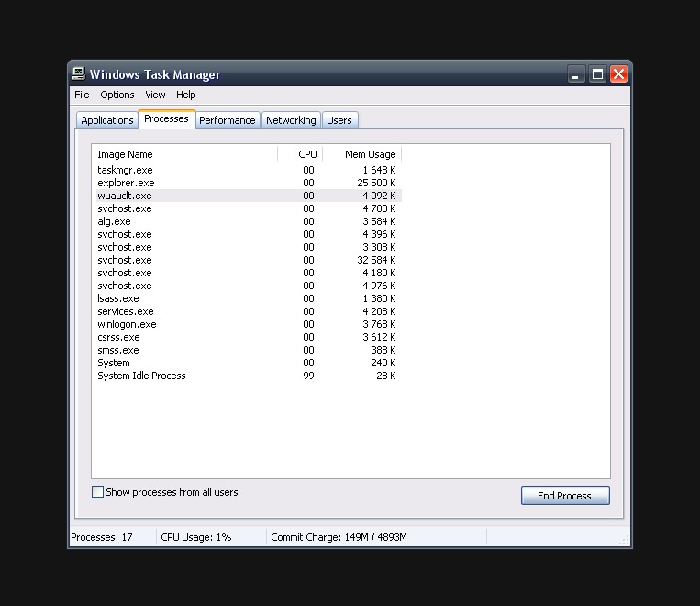Minimize the Windows Task Manager window
Image resolution: width=700 pixels, height=606 pixels.
pyautogui.click(x=576, y=74)
